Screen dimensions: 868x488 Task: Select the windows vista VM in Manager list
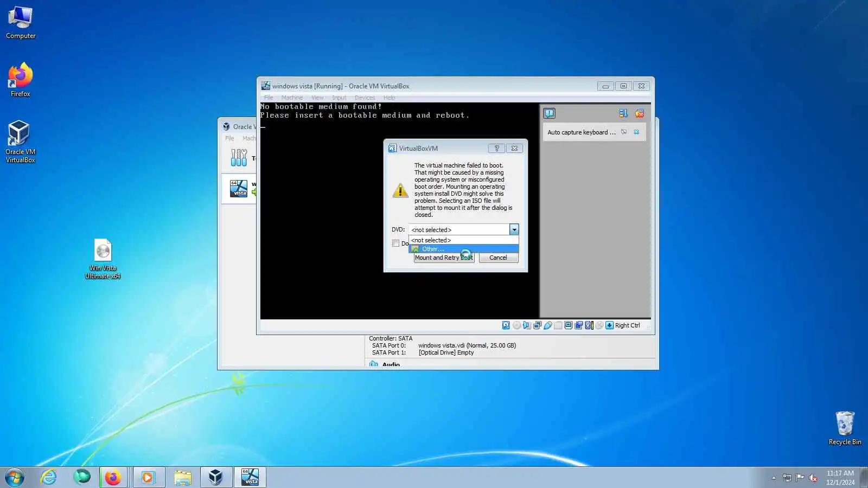pos(239,188)
